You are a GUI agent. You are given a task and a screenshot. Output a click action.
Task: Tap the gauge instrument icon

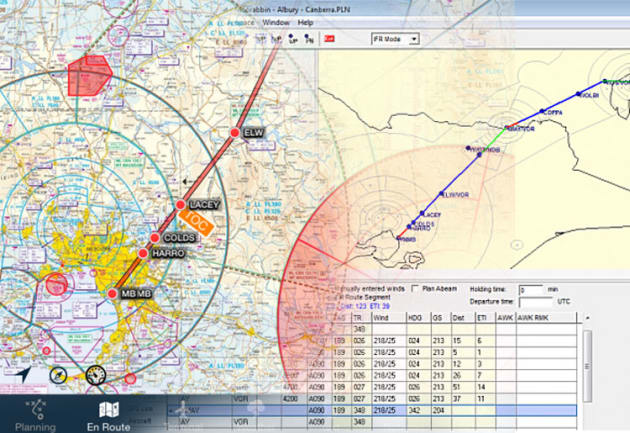point(96,375)
